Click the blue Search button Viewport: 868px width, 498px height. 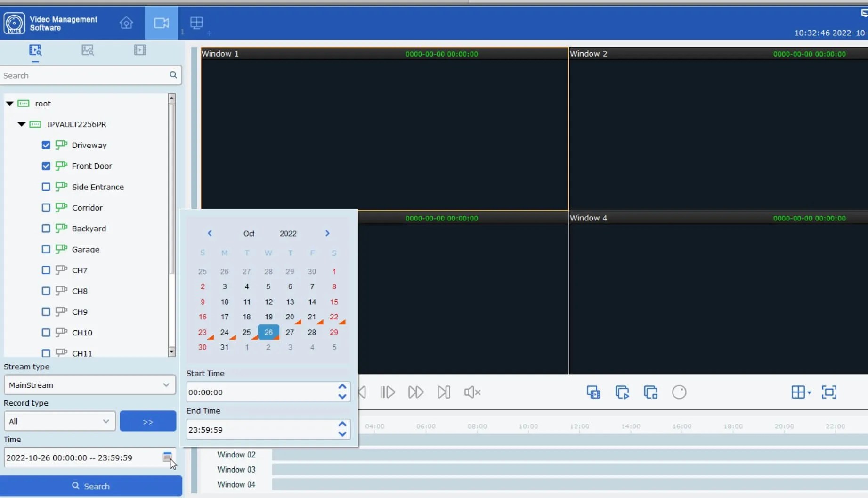[x=91, y=486]
